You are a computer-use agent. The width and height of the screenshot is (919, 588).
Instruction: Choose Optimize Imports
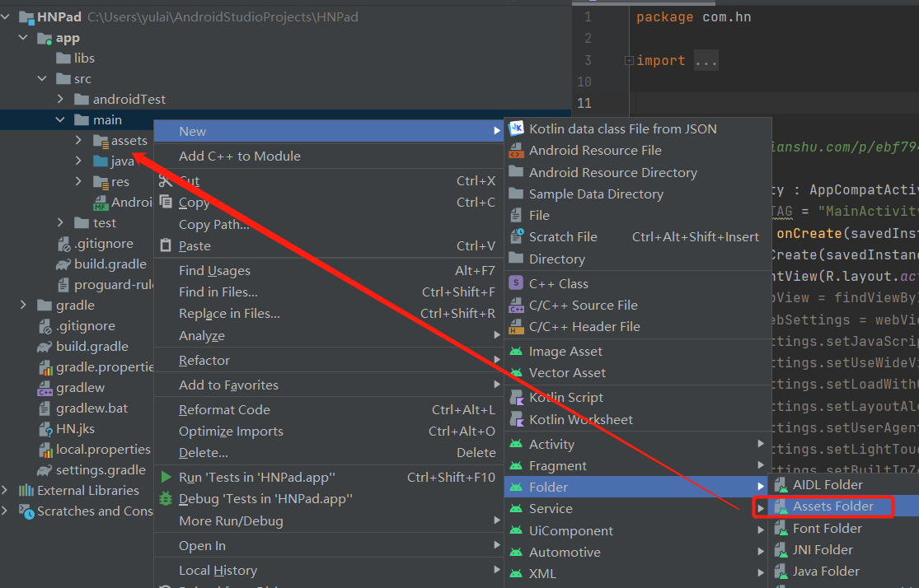coord(329,431)
